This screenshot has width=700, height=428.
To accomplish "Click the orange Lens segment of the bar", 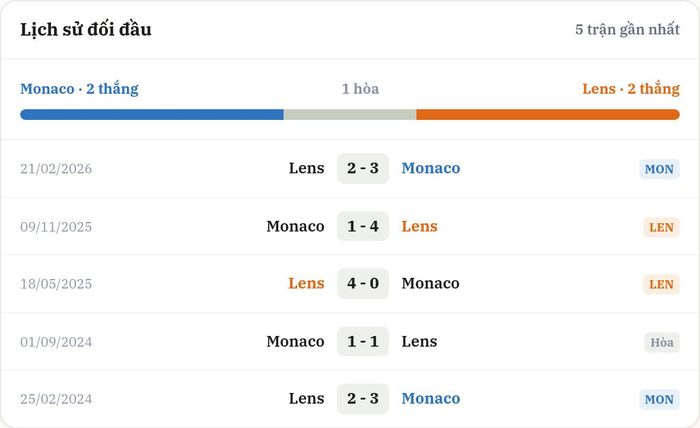I will click(548, 115).
